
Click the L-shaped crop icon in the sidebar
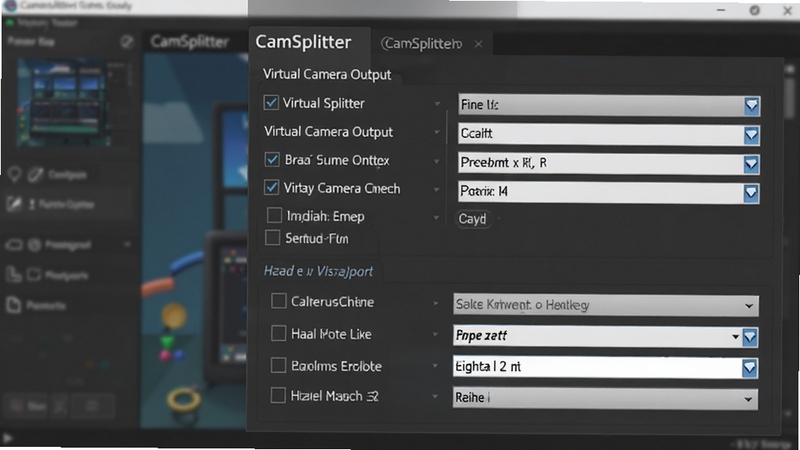[13, 274]
